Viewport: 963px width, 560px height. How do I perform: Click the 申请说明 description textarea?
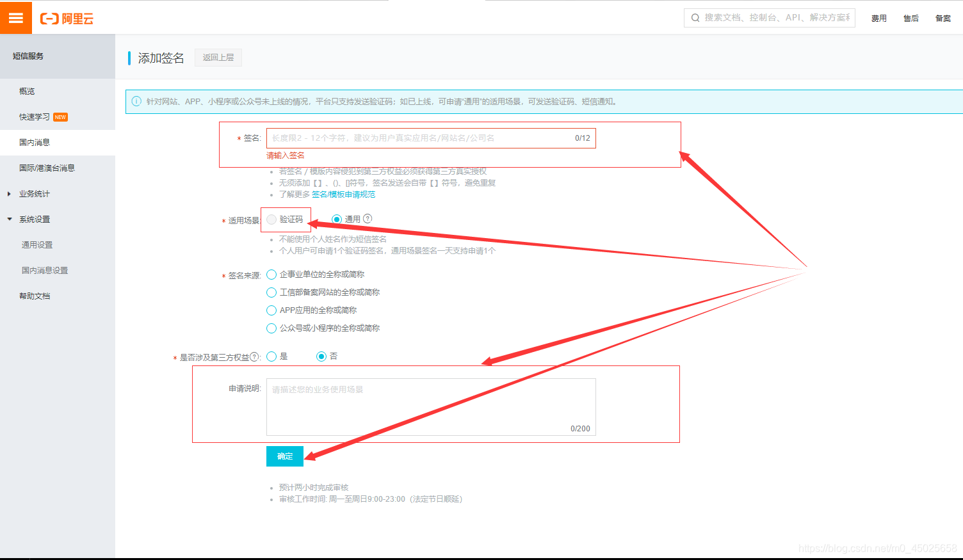click(x=431, y=407)
